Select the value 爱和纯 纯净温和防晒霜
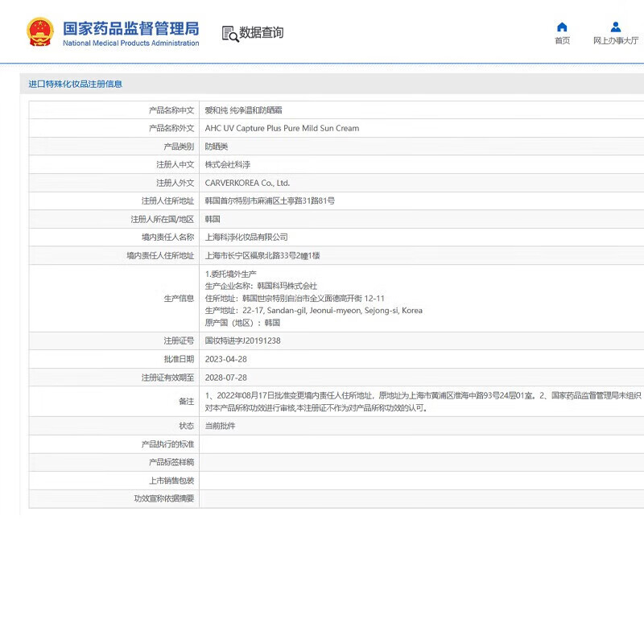Image resolution: width=644 pixels, height=644 pixels. [244, 110]
